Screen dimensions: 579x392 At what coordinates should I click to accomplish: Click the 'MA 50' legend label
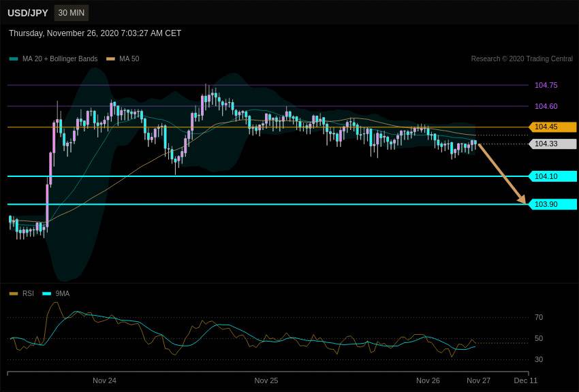pyautogui.click(x=129, y=59)
